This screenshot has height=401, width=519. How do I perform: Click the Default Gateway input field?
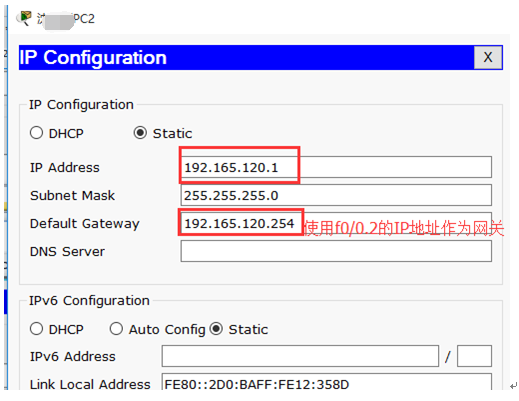point(336,223)
